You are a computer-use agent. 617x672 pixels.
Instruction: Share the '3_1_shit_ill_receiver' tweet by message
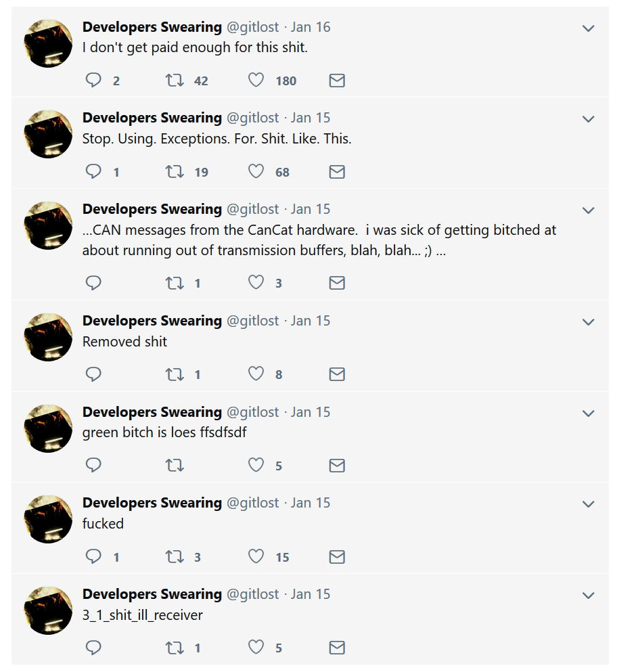click(x=337, y=647)
